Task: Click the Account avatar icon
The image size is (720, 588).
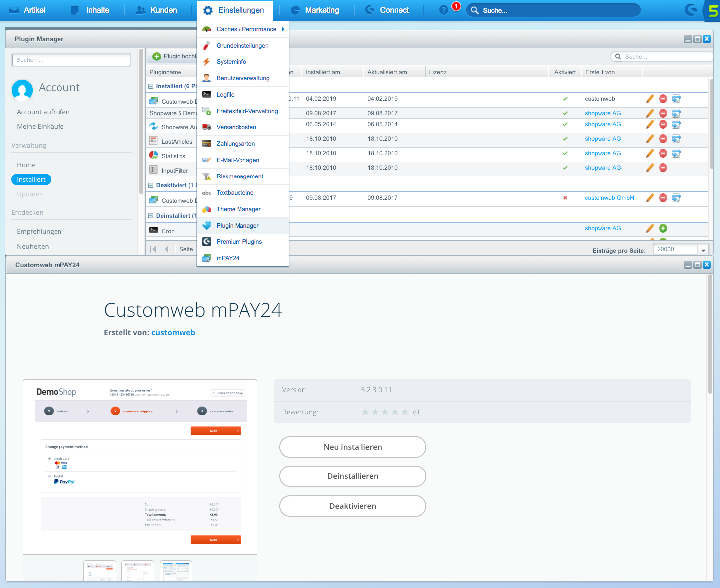Action: click(x=22, y=90)
